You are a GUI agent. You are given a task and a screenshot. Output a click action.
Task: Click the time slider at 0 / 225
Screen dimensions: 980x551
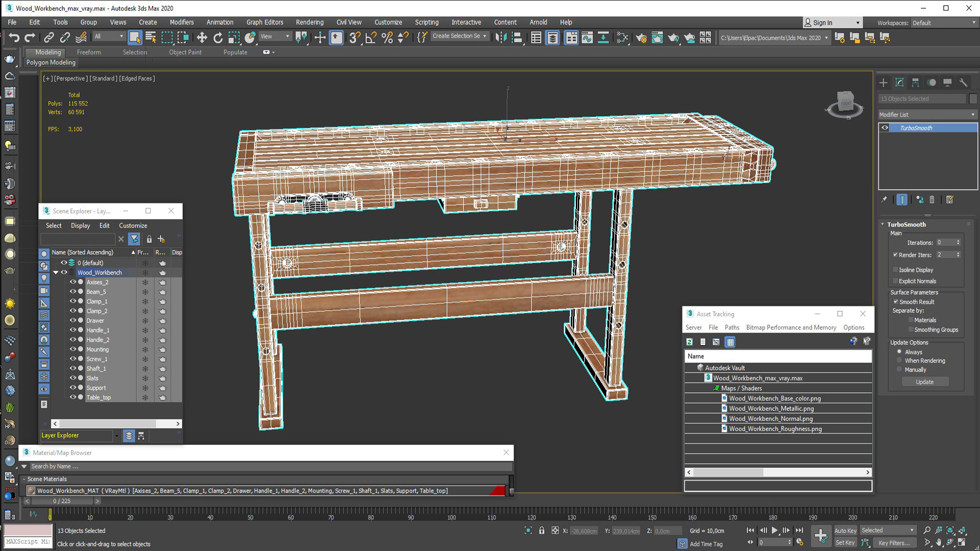pyautogui.click(x=62, y=501)
